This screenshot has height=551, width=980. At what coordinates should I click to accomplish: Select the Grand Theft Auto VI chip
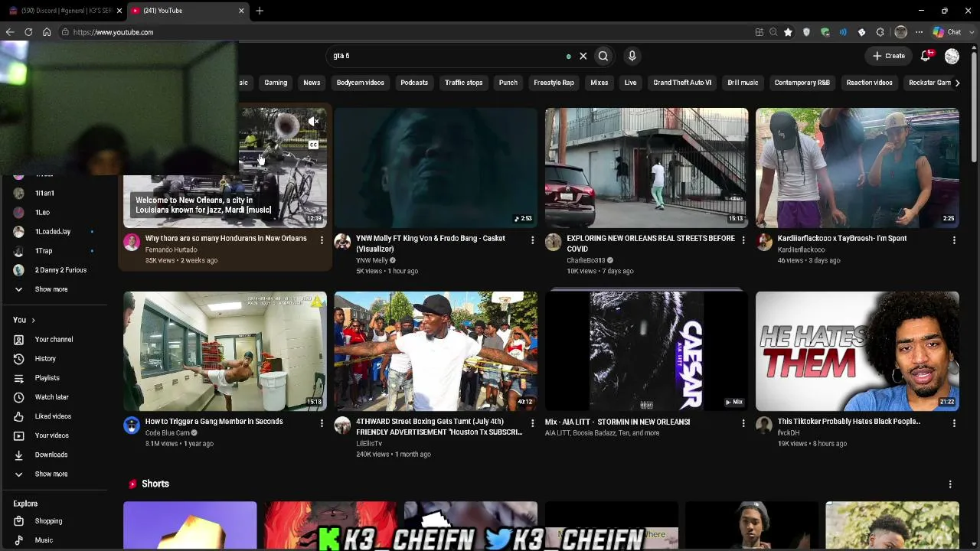[682, 83]
